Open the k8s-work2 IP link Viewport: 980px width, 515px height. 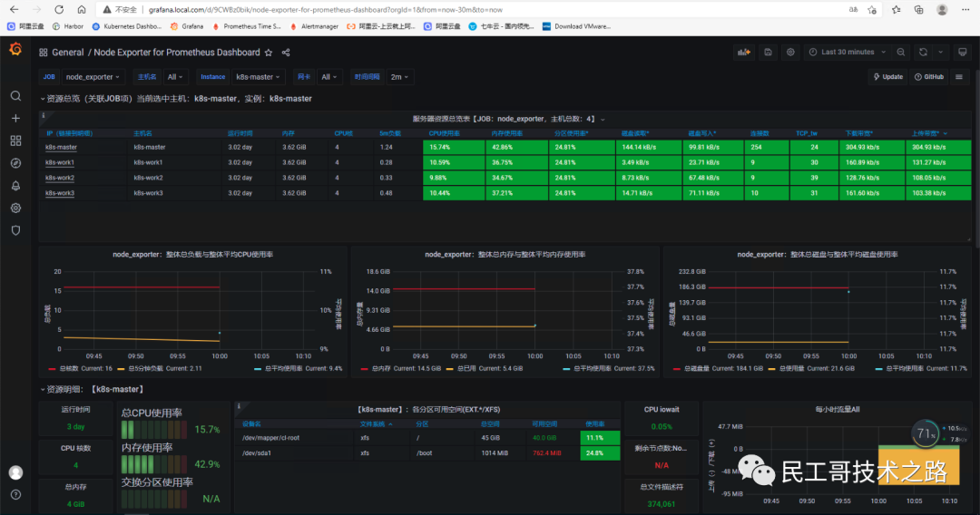[x=59, y=178]
